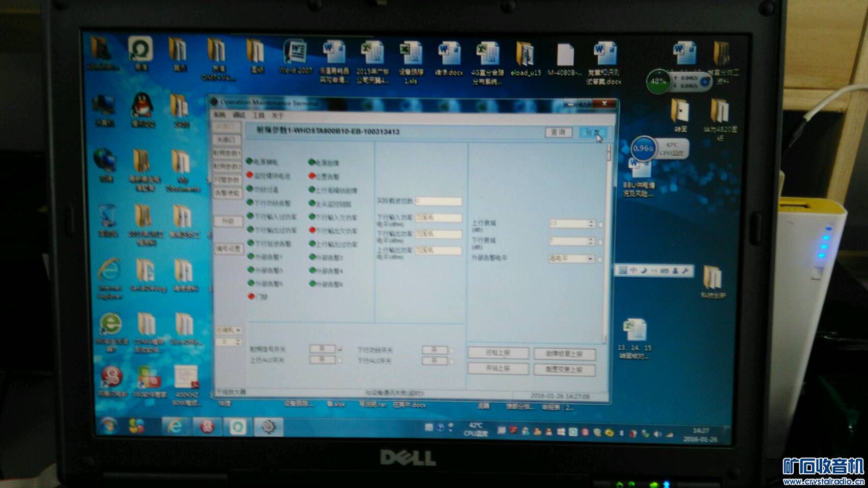Click the 下行输入功率电平 value field

click(438, 218)
